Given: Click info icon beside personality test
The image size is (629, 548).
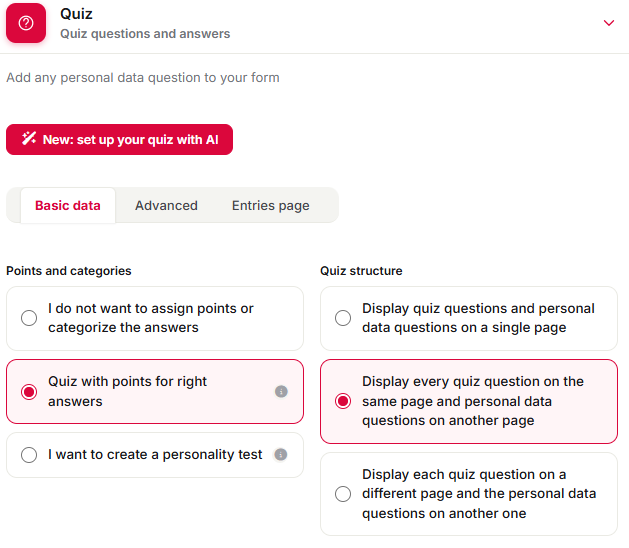Looking at the screenshot, I should 280,455.
